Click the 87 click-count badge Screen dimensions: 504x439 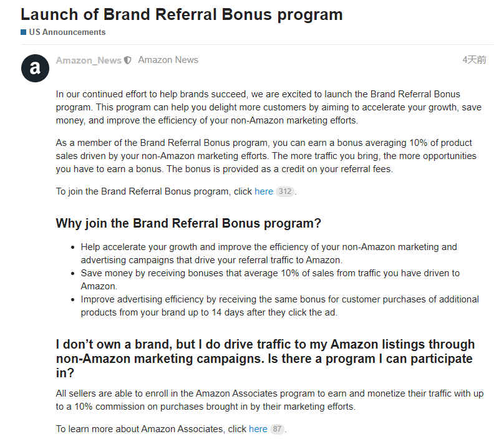tap(277, 429)
